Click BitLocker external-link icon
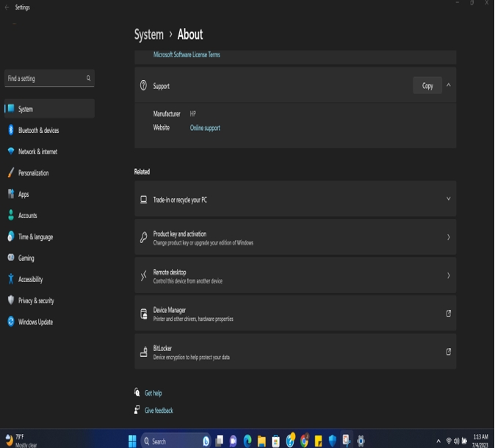Screen dimensions: 495x448 448,352
